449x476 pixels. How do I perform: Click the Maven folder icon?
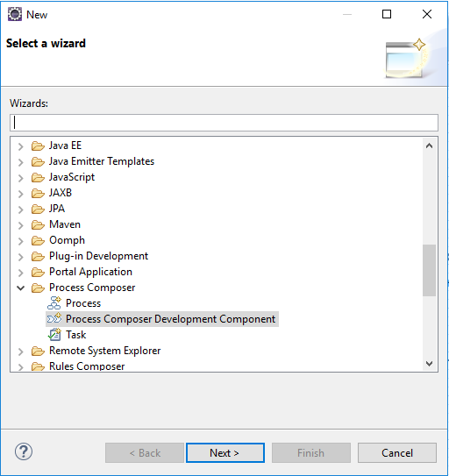pyautogui.click(x=38, y=224)
